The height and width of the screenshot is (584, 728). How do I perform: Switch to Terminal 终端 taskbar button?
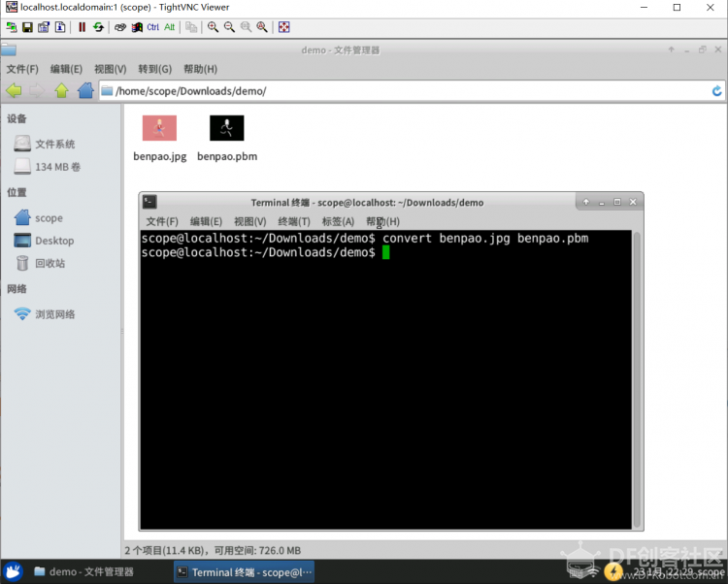coord(245,572)
